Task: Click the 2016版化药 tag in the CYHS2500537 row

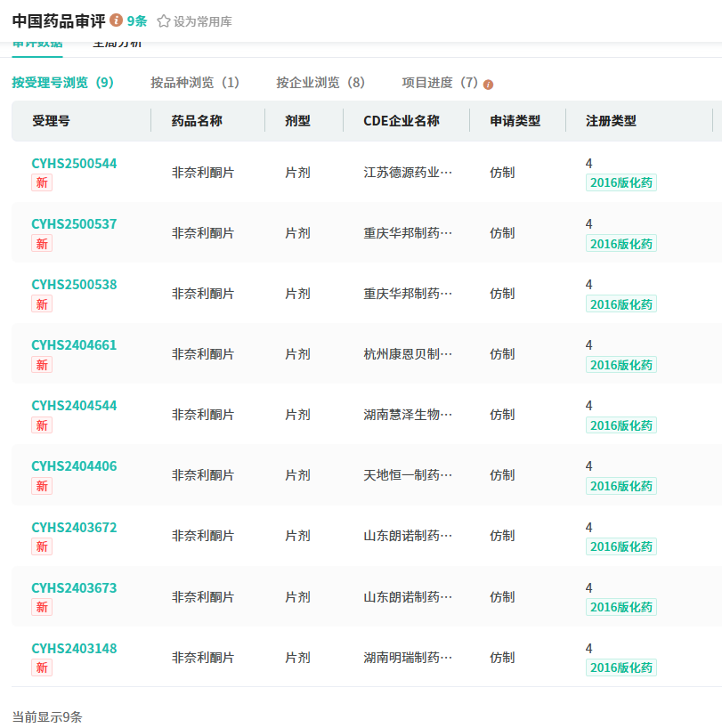Action: (x=621, y=244)
